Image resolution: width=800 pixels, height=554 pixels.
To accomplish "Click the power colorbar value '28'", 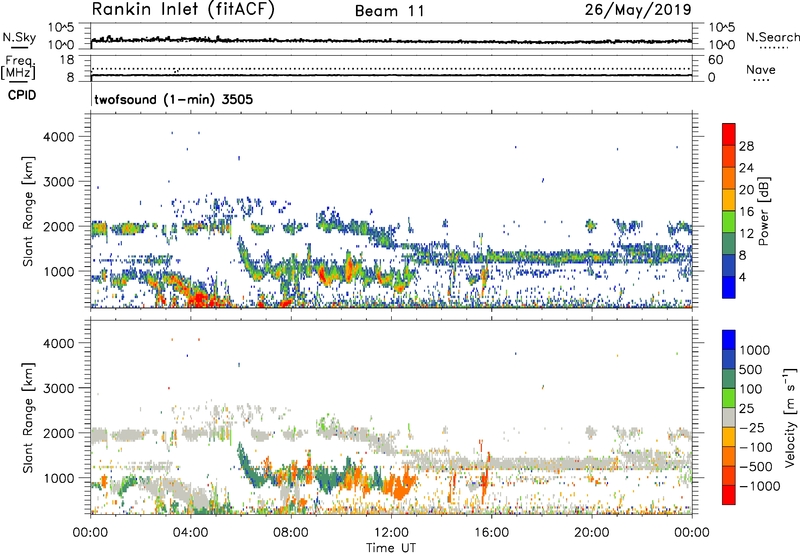I will coord(746,146).
